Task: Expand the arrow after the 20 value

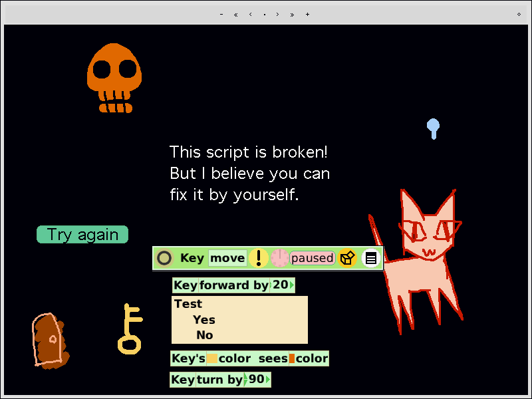Action: [x=292, y=285]
